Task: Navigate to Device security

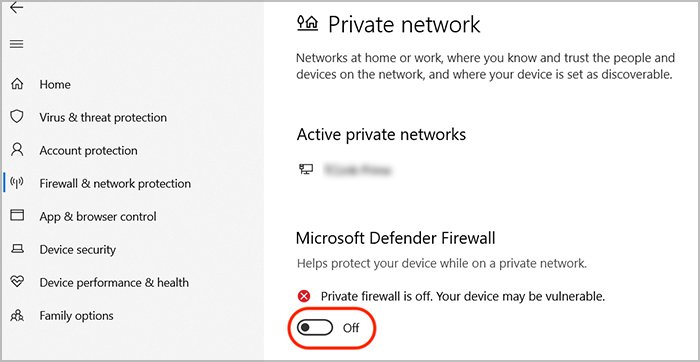Action: [x=78, y=250]
